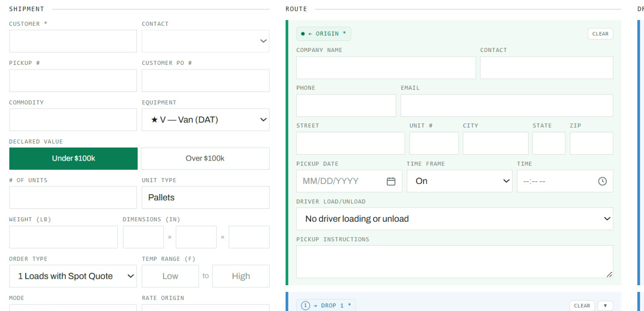Open the Equipment dropdown showing Van (DAT)
The height and width of the screenshot is (311, 644).
click(x=206, y=120)
